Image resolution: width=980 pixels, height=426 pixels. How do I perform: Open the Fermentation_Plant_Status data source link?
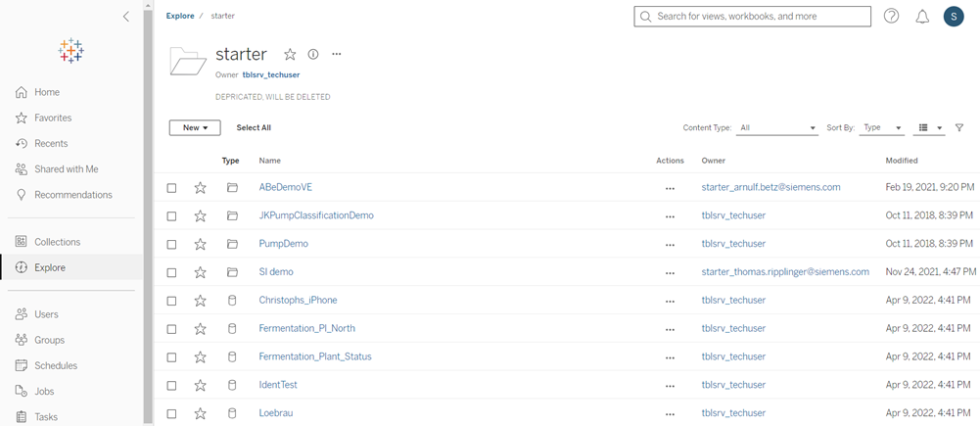point(315,356)
